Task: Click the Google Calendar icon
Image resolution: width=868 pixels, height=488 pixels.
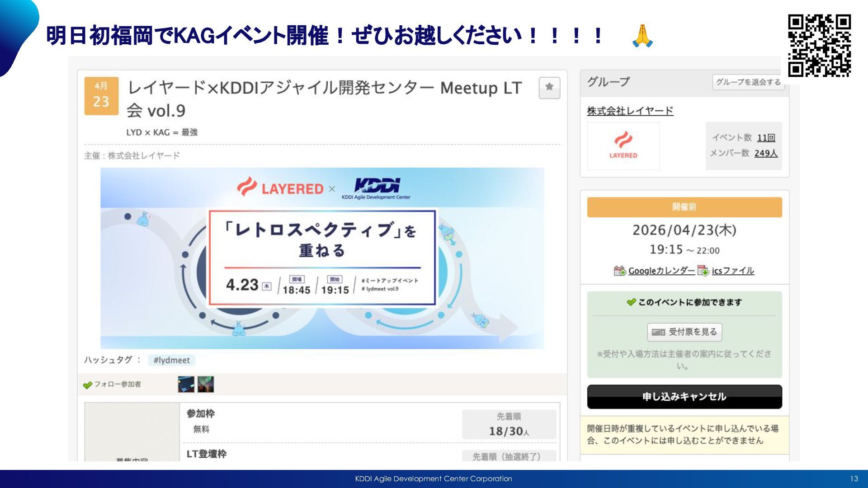Action: coord(619,271)
